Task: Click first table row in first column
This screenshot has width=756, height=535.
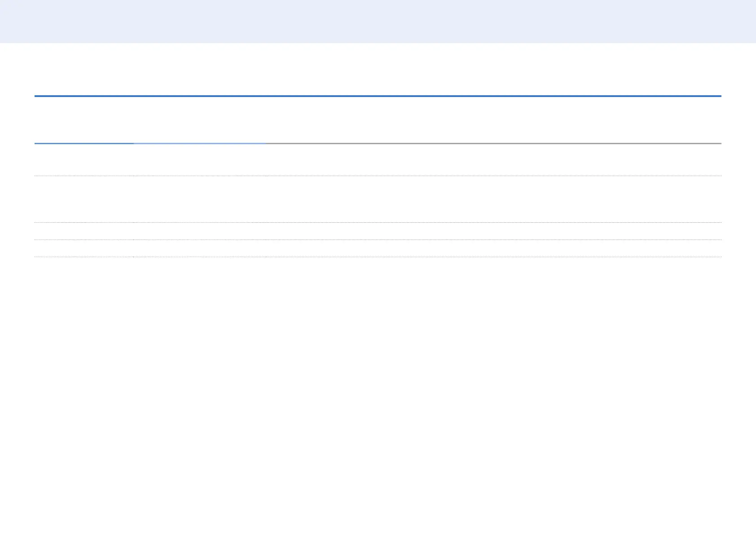Action: point(84,160)
